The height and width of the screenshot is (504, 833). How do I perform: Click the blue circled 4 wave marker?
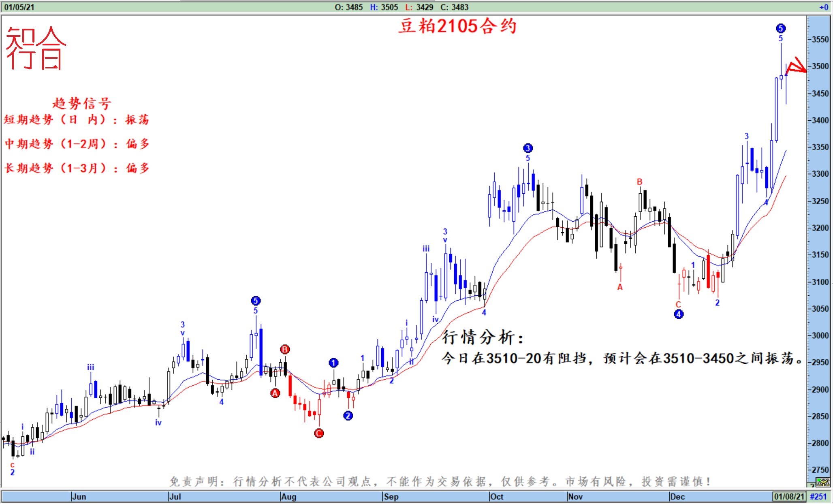(679, 314)
